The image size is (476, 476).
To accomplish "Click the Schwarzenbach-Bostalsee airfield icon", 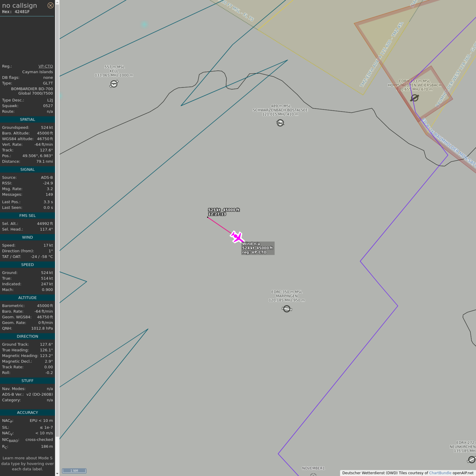I will (280, 123).
